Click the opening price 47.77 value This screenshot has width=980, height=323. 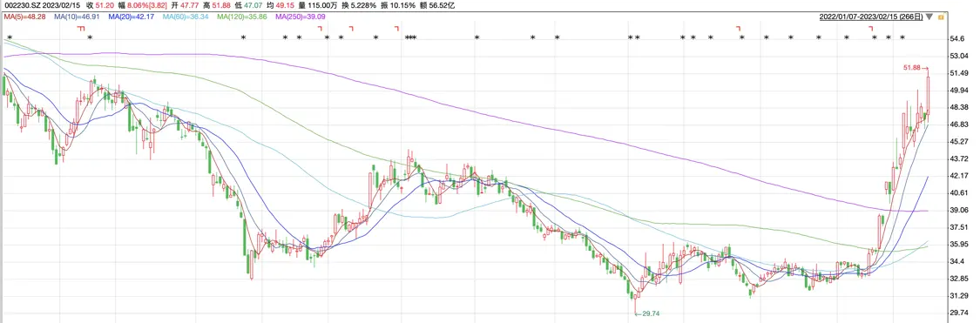189,5
